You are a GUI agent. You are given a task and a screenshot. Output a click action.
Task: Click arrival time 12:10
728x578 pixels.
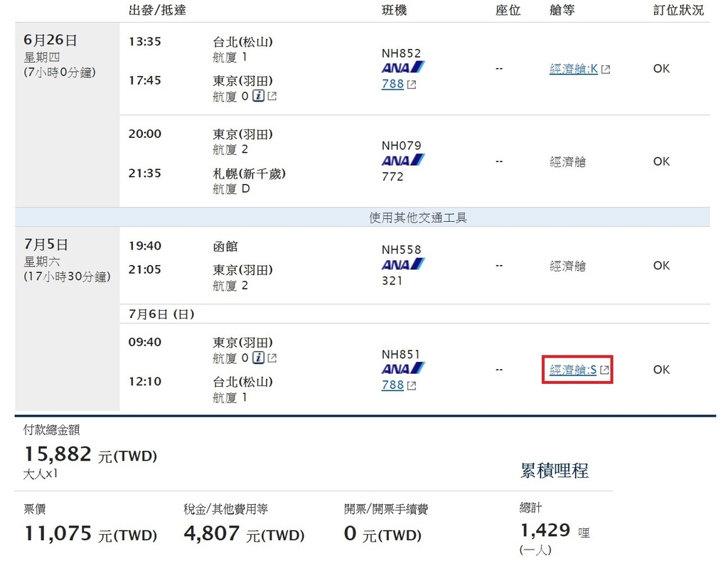[x=145, y=382]
